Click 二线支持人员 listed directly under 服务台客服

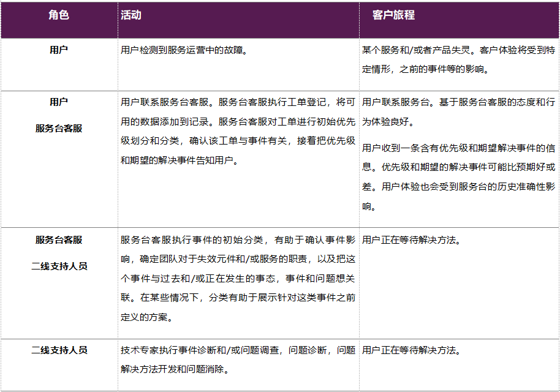[x=59, y=266]
